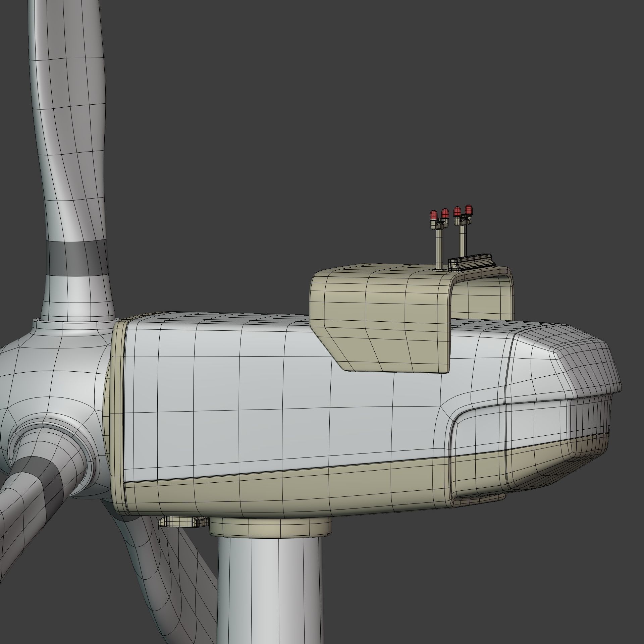Click the rightmost red beacon light
This screenshot has height=644, width=644.
coord(469,210)
